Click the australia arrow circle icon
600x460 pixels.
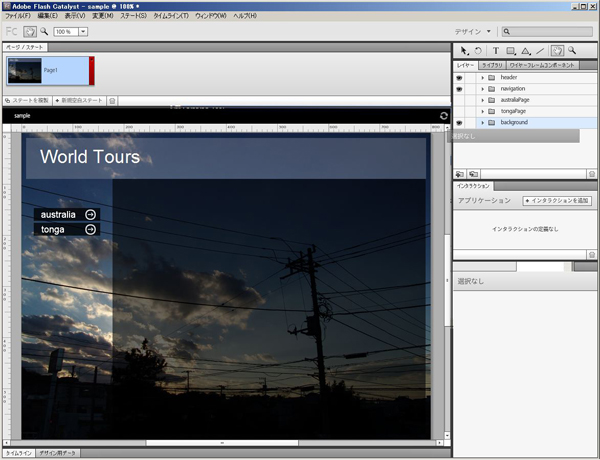tap(90, 215)
